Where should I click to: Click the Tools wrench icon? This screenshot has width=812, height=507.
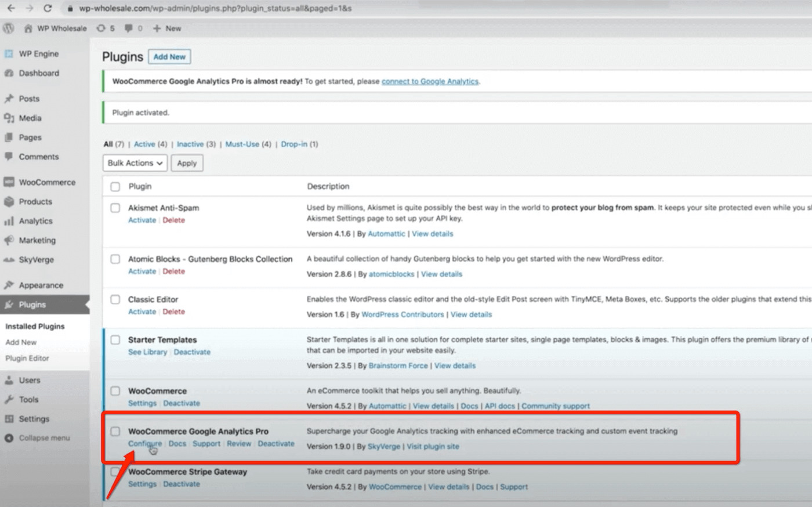(9, 400)
